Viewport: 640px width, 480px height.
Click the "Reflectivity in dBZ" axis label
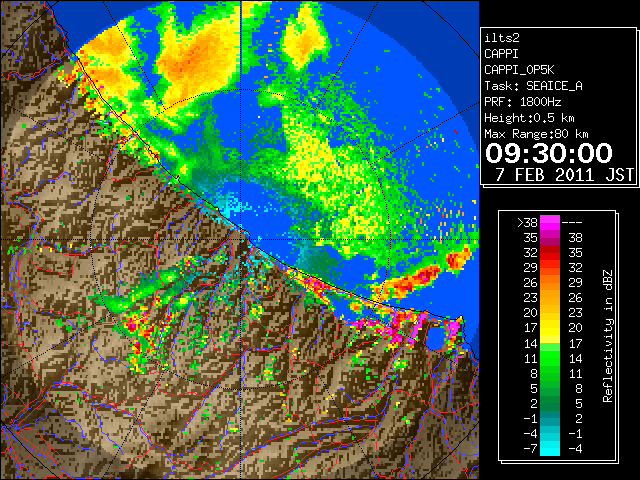(608, 336)
